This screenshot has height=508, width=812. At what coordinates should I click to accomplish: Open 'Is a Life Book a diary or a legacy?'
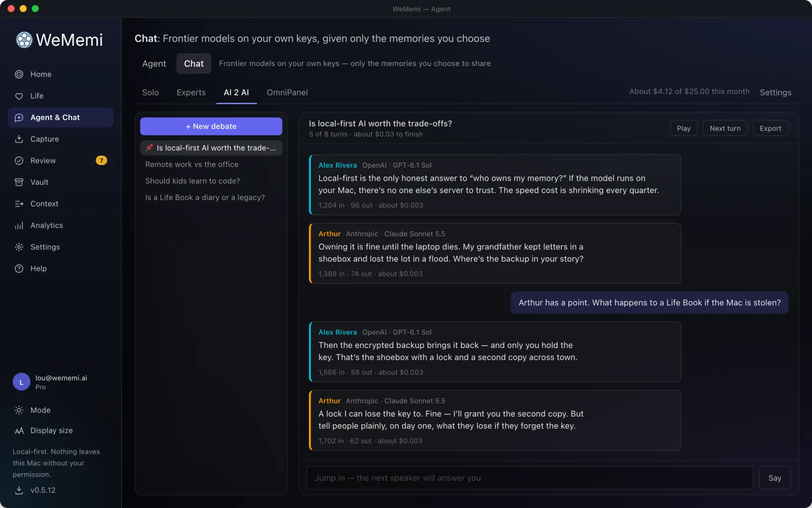[x=211, y=198]
